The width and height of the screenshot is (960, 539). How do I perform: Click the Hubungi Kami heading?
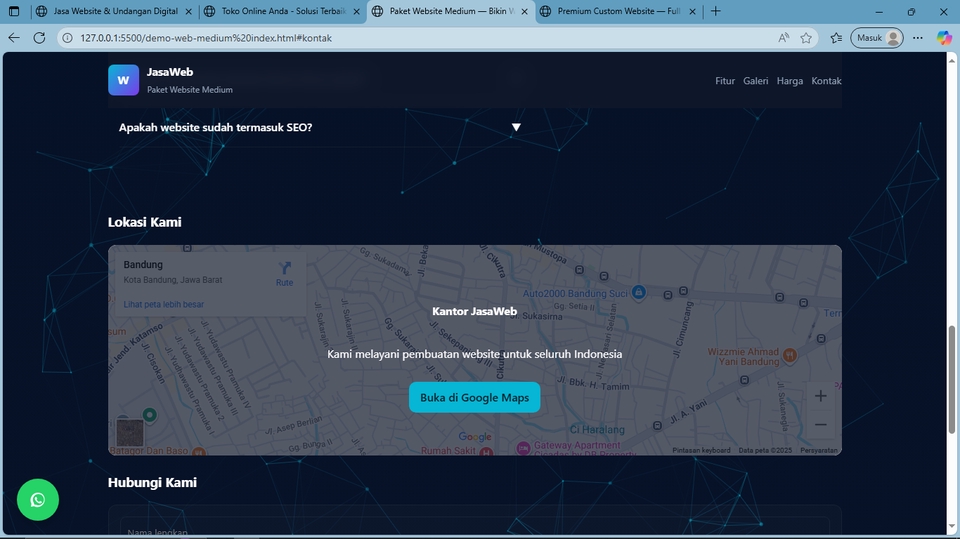[x=152, y=483]
